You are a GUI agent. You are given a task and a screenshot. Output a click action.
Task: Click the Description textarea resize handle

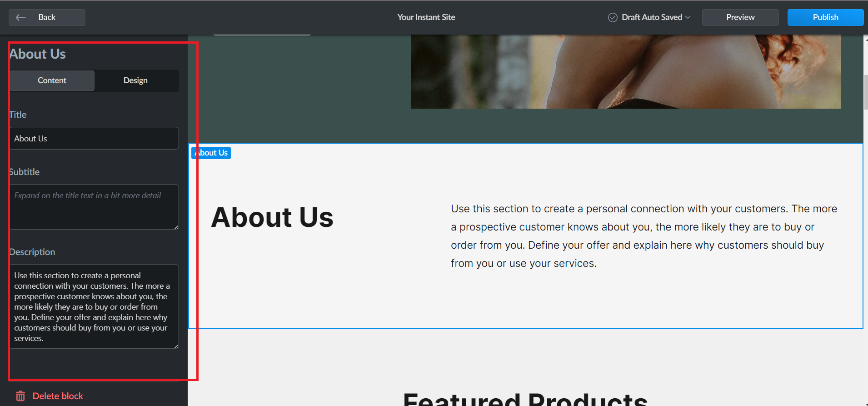click(176, 346)
